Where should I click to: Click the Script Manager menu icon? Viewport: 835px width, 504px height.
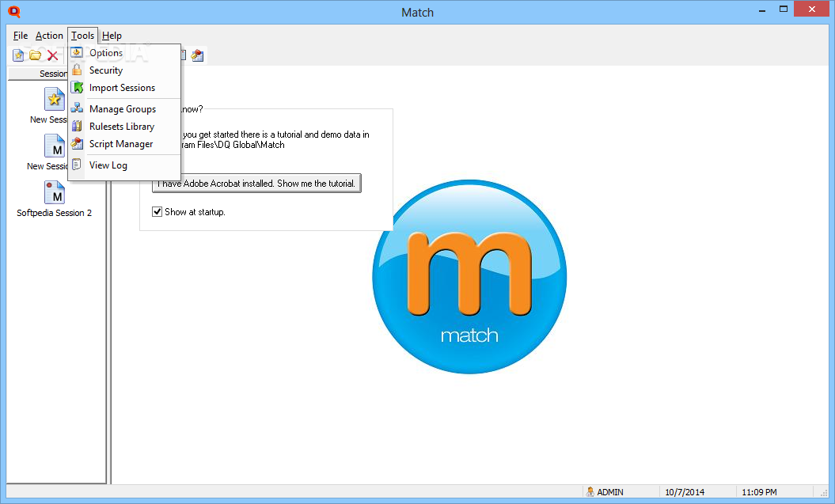77,144
